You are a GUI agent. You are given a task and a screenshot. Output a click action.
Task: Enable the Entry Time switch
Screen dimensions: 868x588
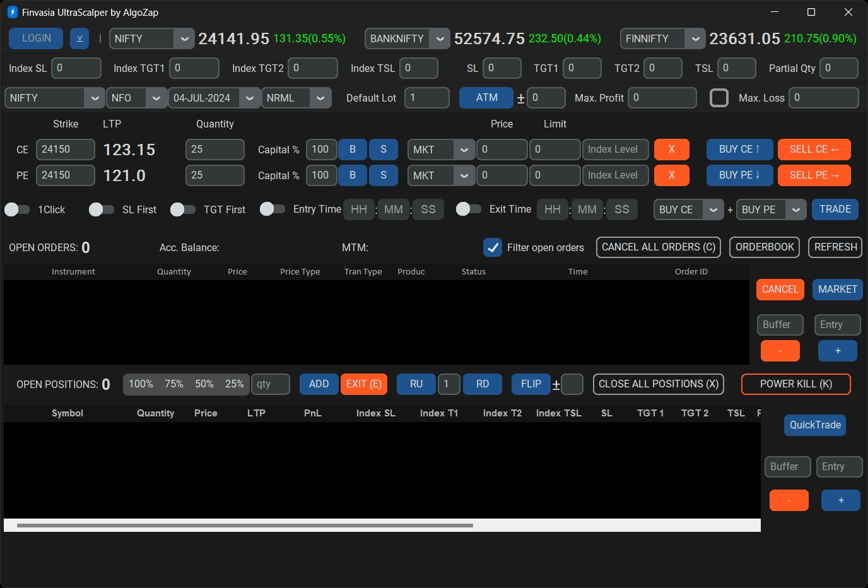(x=273, y=209)
